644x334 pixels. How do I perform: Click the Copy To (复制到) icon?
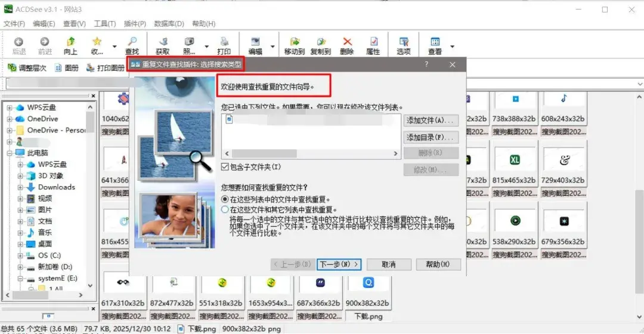(321, 45)
